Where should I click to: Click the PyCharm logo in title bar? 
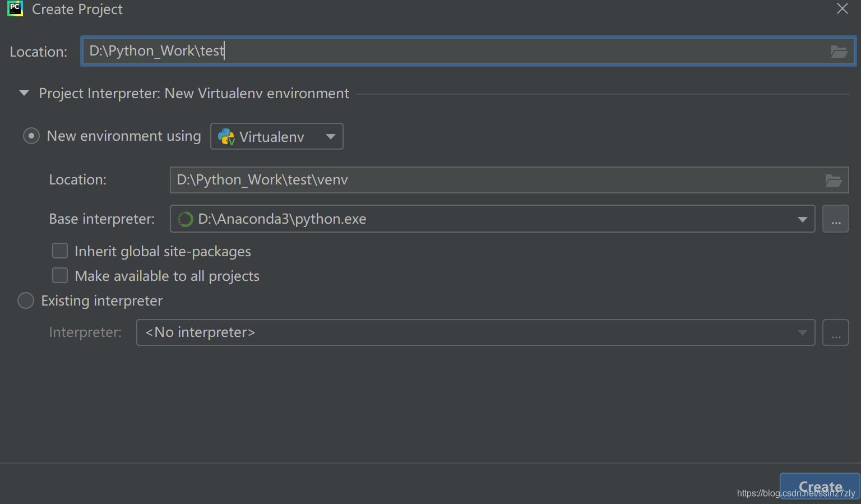click(x=15, y=8)
